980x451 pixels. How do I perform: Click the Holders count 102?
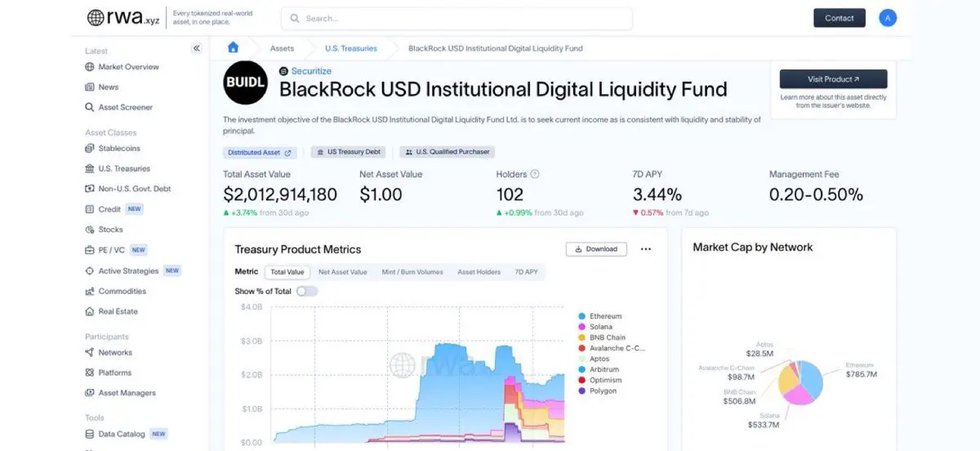coord(510,194)
